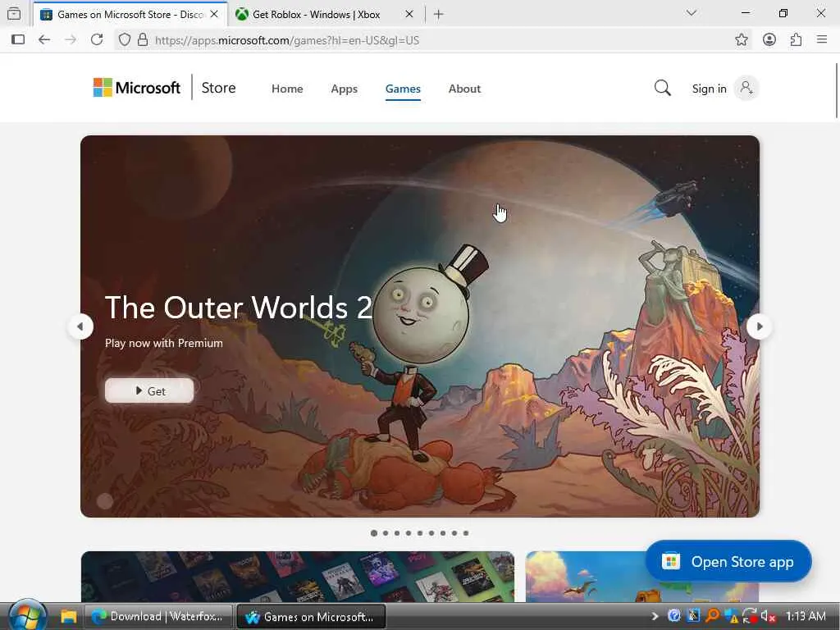Click The Outer Worlds 2 hero title
Screen dimensions: 840x630
point(239,308)
